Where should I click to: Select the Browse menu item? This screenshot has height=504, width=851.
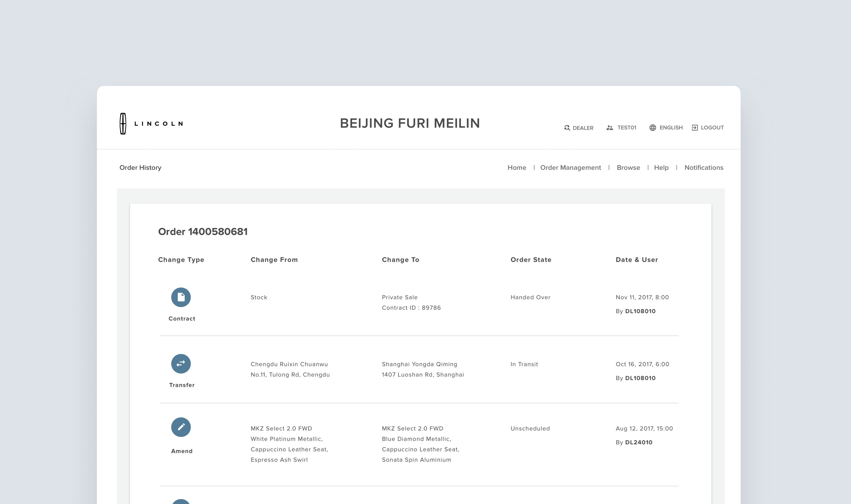point(628,167)
